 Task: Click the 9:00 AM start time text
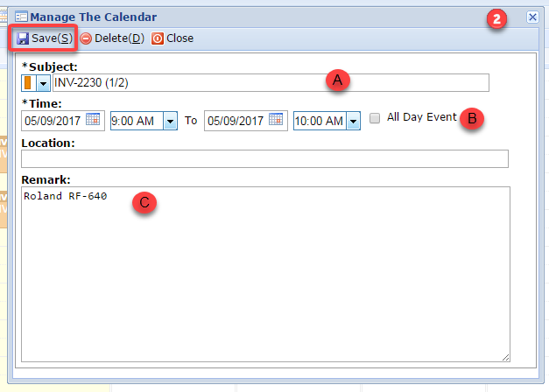(133, 121)
